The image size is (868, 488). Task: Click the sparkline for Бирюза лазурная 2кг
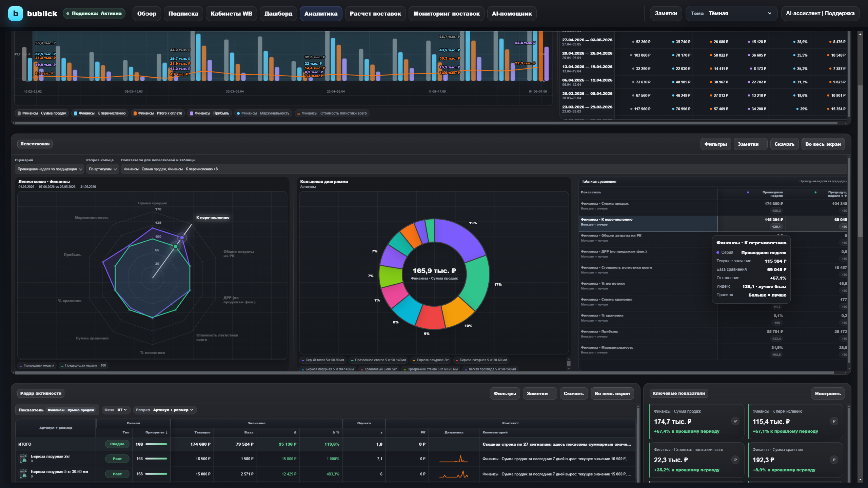pyautogui.click(x=454, y=459)
